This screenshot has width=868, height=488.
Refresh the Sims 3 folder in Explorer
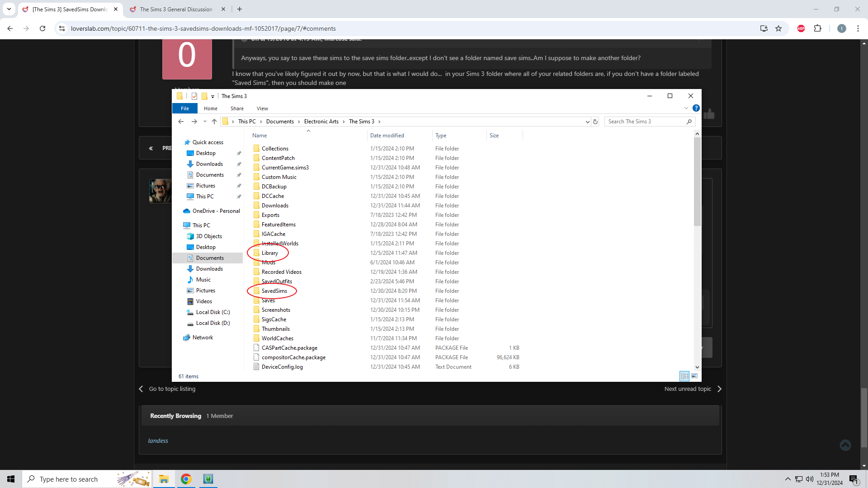(595, 122)
